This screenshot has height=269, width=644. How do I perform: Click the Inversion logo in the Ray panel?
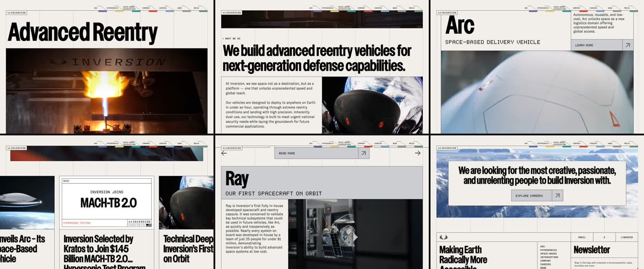coord(232,147)
